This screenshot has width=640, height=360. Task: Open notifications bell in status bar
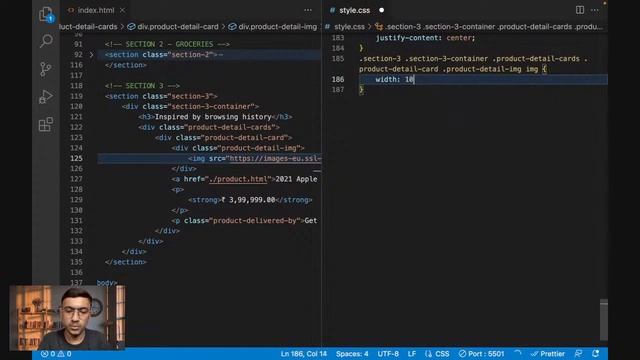(596, 354)
